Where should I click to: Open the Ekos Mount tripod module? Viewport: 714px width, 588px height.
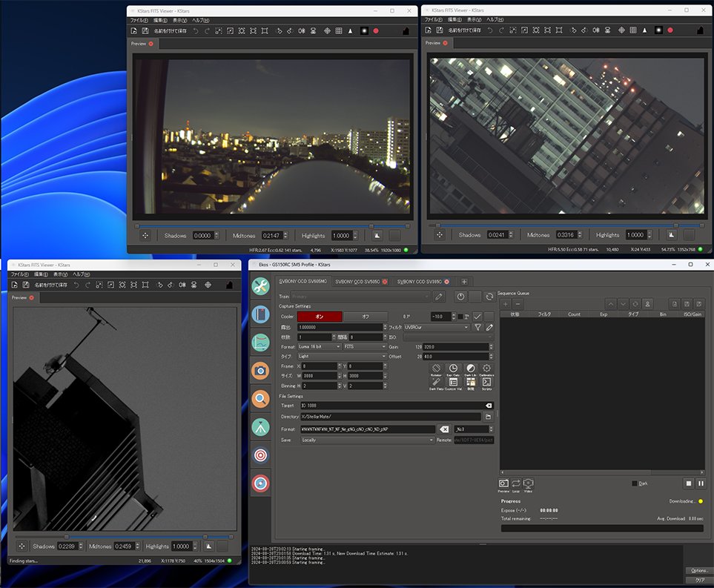[x=260, y=427]
